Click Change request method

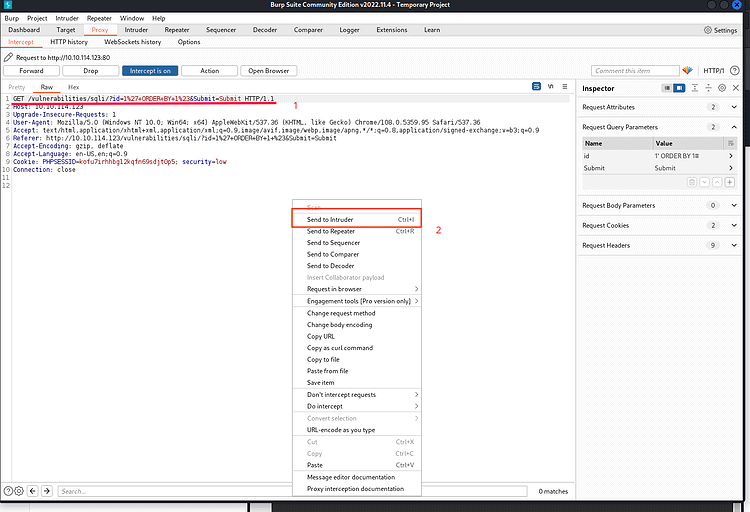(357, 313)
